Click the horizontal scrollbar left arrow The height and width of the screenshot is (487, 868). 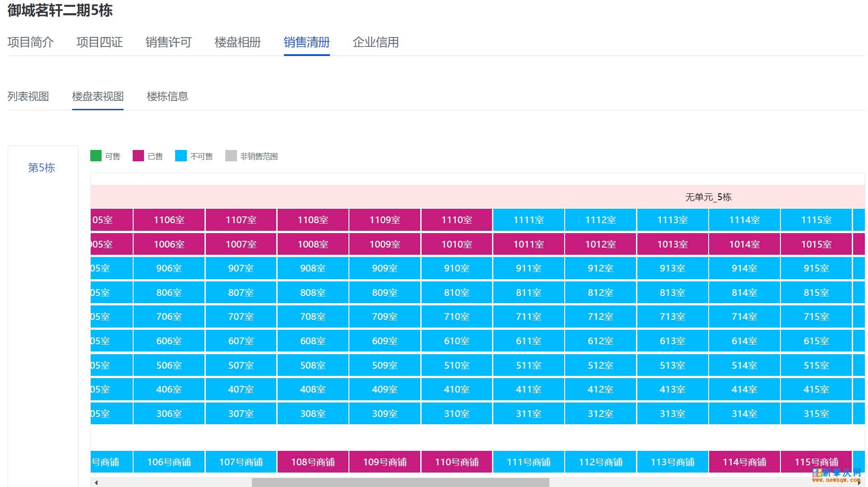pyautogui.click(x=96, y=482)
